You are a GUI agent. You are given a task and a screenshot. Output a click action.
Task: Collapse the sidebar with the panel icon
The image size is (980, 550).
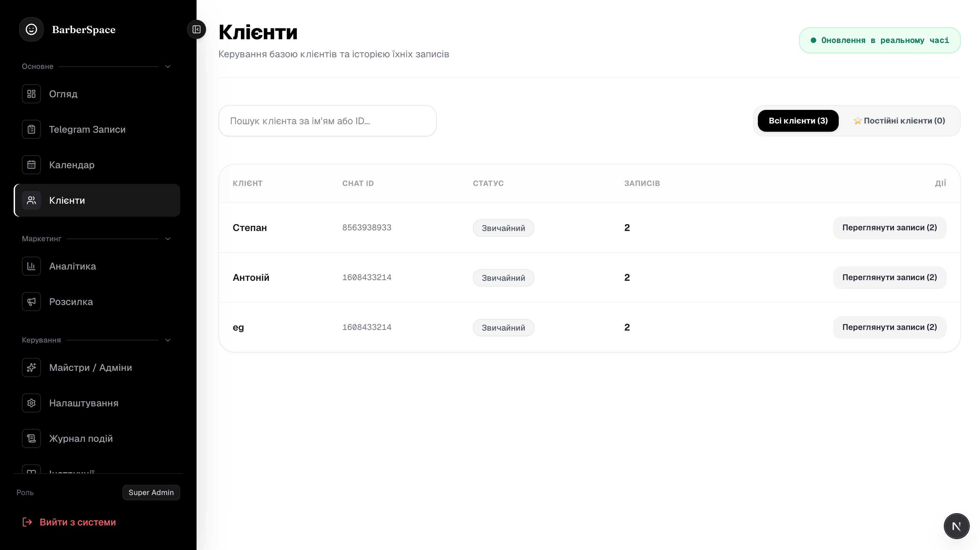coord(196,29)
